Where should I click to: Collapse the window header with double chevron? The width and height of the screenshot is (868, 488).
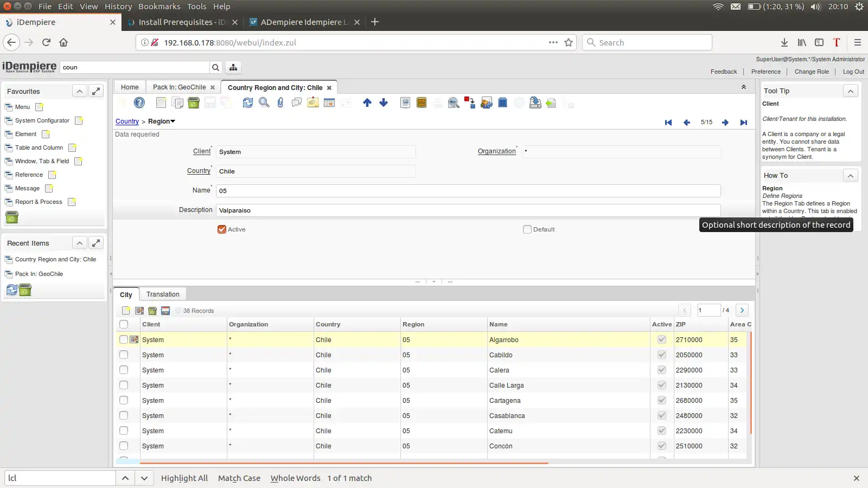pyautogui.click(x=744, y=87)
